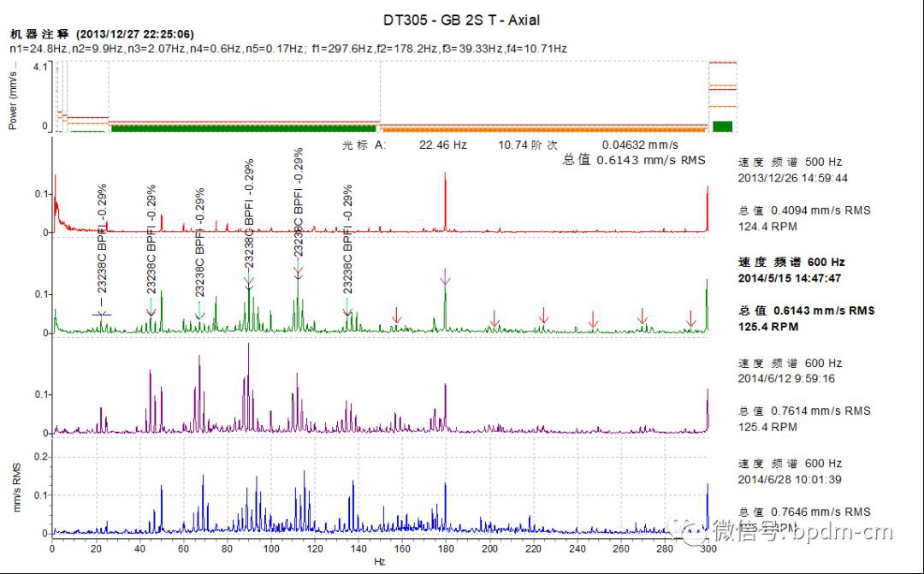
Task: Select the wide green band in the Power chart
Action: (x=243, y=127)
